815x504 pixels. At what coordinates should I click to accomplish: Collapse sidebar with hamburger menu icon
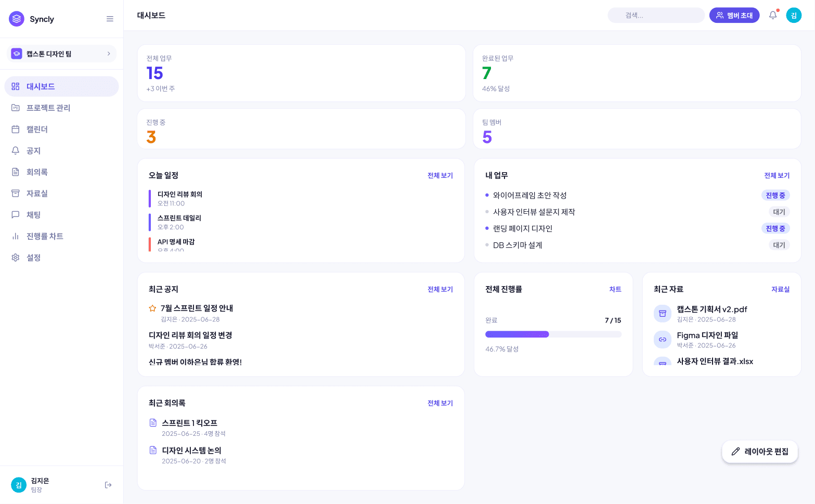(x=110, y=19)
